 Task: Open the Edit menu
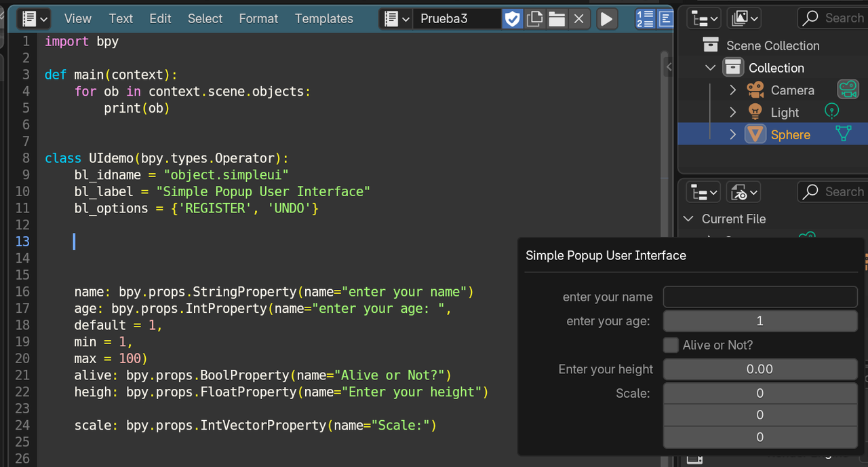160,18
